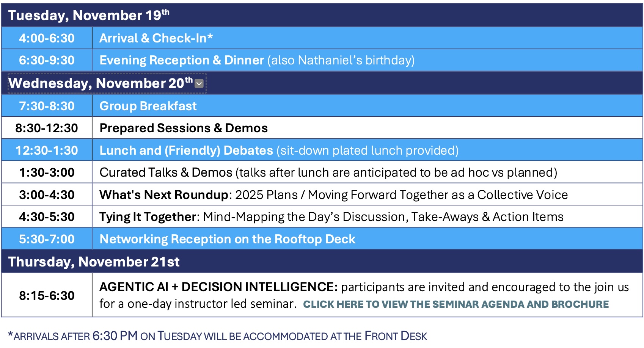
Task: Click the late arrivals footnote text
Action: click(217, 336)
